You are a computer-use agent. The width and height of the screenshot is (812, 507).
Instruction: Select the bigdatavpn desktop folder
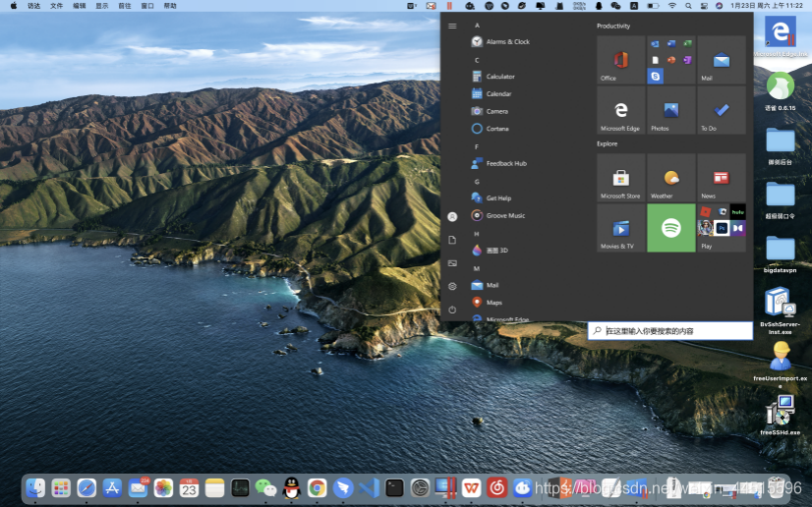click(x=781, y=254)
